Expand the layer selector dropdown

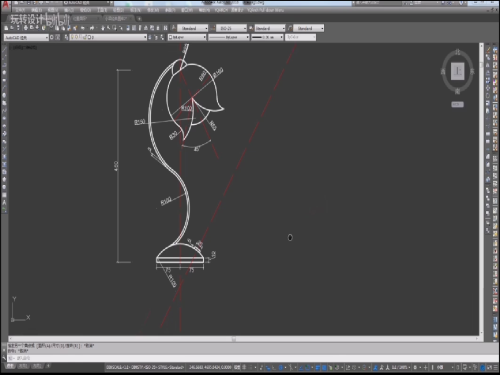(108, 37)
